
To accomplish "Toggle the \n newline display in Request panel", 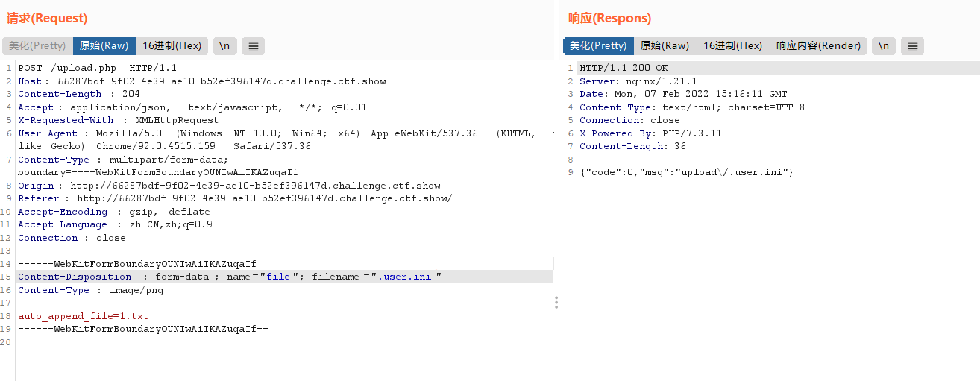I will point(224,45).
